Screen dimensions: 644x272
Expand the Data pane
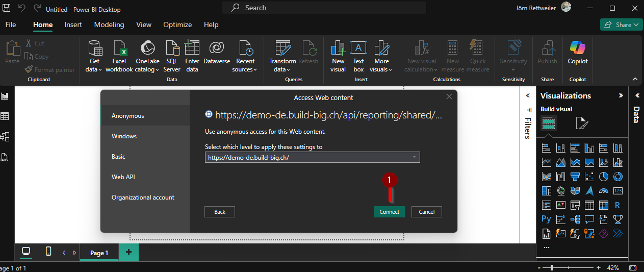(x=637, y=95)
